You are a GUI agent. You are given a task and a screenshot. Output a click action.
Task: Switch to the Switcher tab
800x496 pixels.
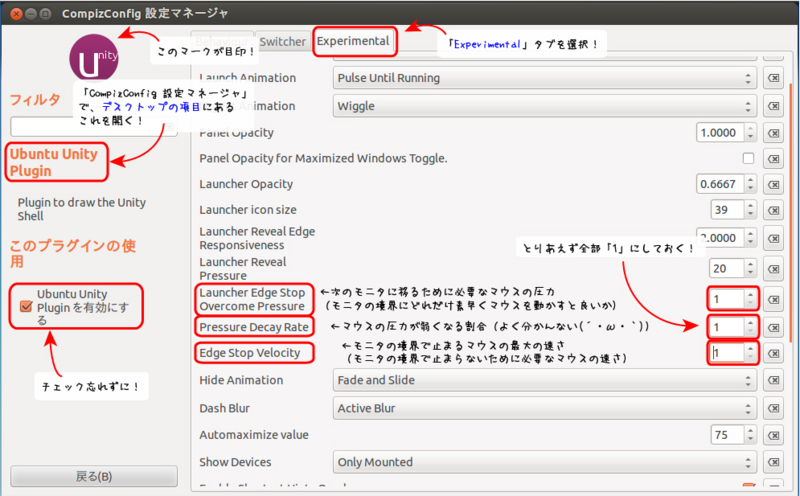(x=282, y=41)
